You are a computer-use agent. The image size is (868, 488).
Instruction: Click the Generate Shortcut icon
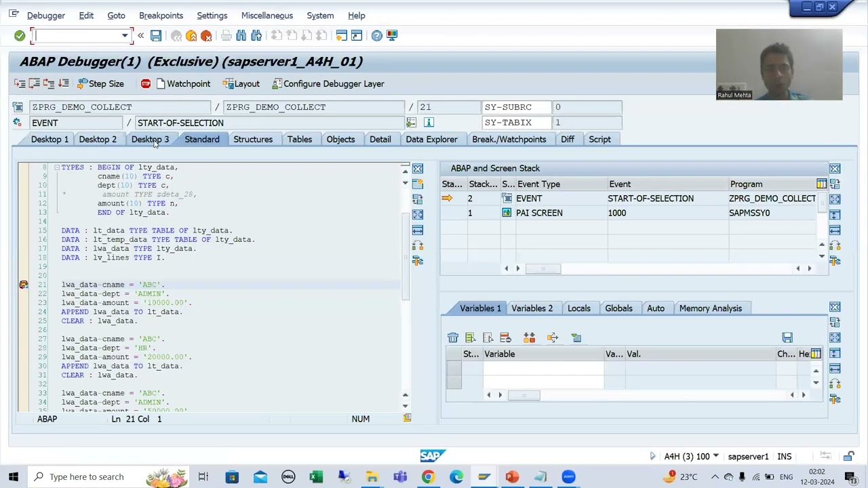click(x=357, y=35)
